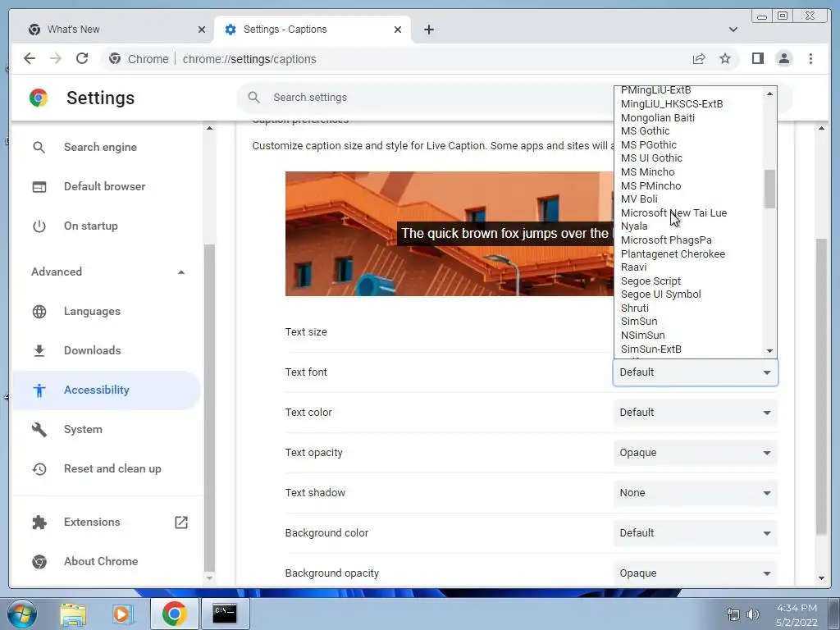Image resolution: width=840 pixels, height=630 pixels.
Task: Open the Background opacity dropdown
Action: click(696, 573)
